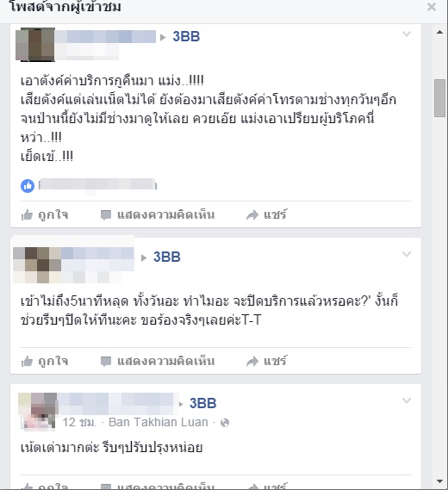This screenshot has width=448, height=490.
Task: Click scrollbar down arrow
Action: 440,481
